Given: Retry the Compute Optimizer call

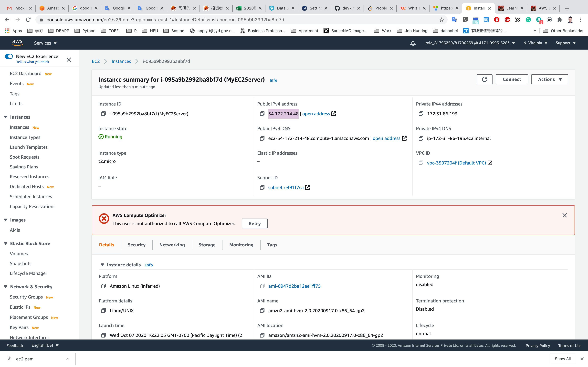Looking at the screenshot, I should pyautogui.click(x=254, y=223).
